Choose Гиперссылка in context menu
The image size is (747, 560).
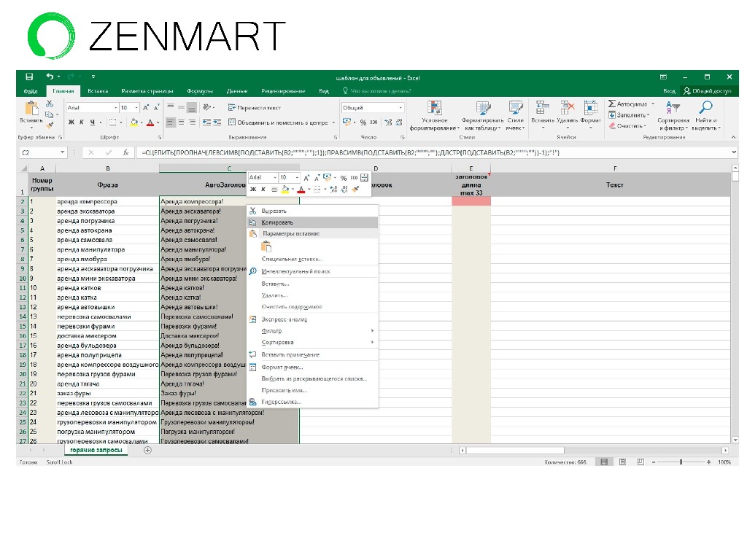pyautogui.click(x=312, y=402)
